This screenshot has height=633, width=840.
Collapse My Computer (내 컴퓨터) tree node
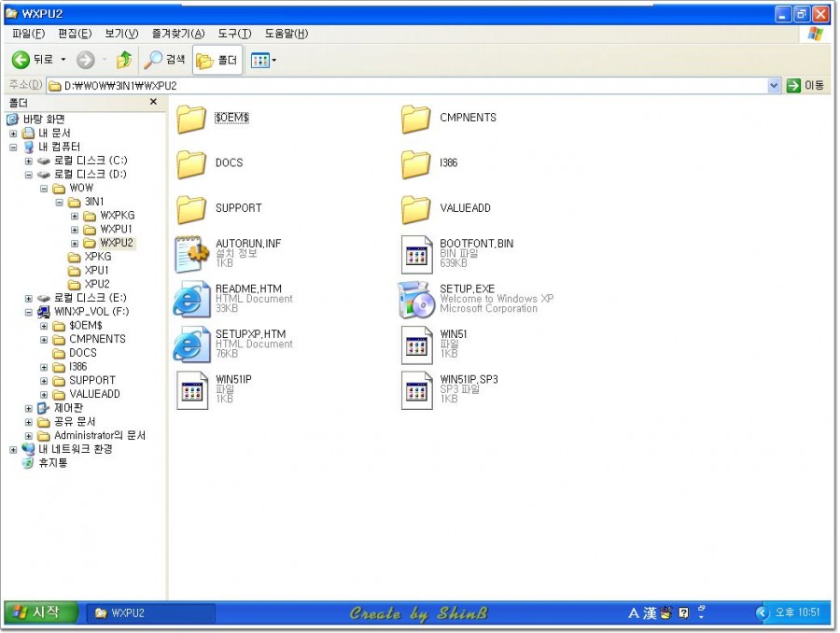[13, 148]
